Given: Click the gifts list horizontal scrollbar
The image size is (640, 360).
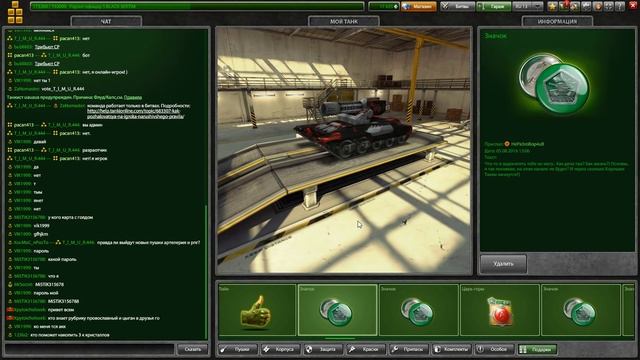Looking at the screenshot, I should (340, 338).
